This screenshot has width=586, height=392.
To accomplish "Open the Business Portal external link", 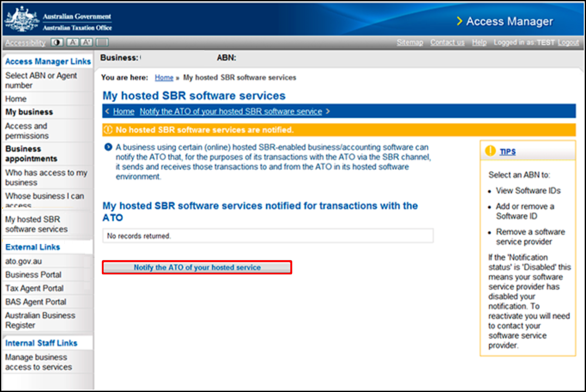I will 33,275.
